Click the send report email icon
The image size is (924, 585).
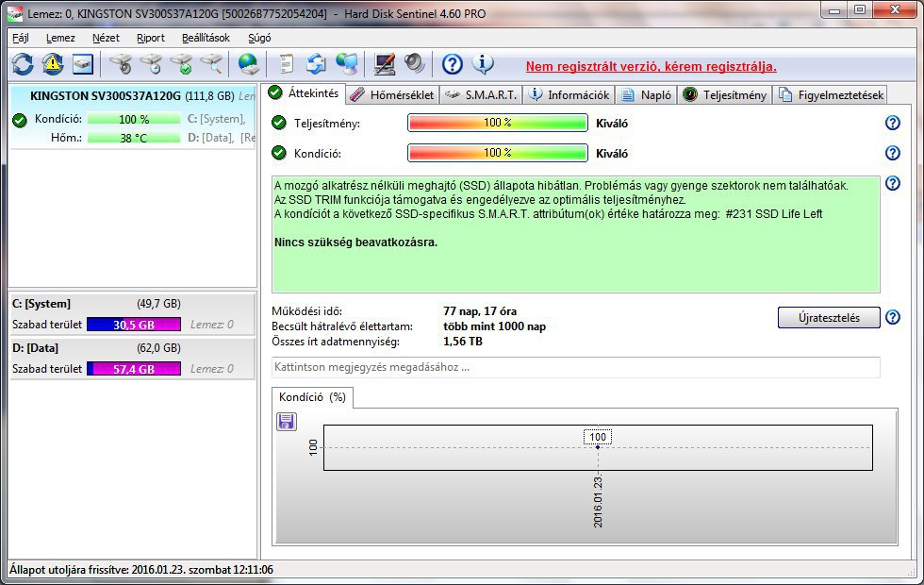(x=316, y=64)
